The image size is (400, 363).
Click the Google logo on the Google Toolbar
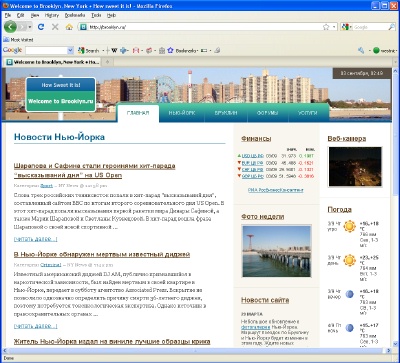click(12, 50)
